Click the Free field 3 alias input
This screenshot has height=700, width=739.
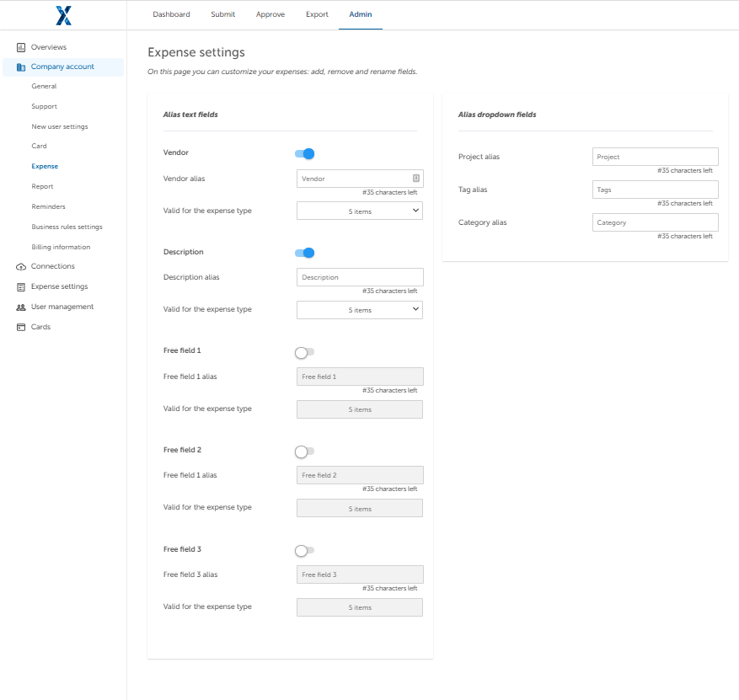[360, 574]
